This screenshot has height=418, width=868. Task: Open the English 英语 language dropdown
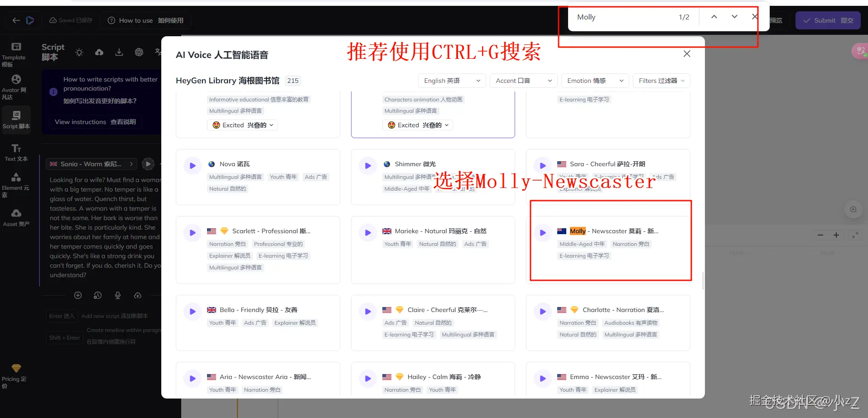click(451, 80)
